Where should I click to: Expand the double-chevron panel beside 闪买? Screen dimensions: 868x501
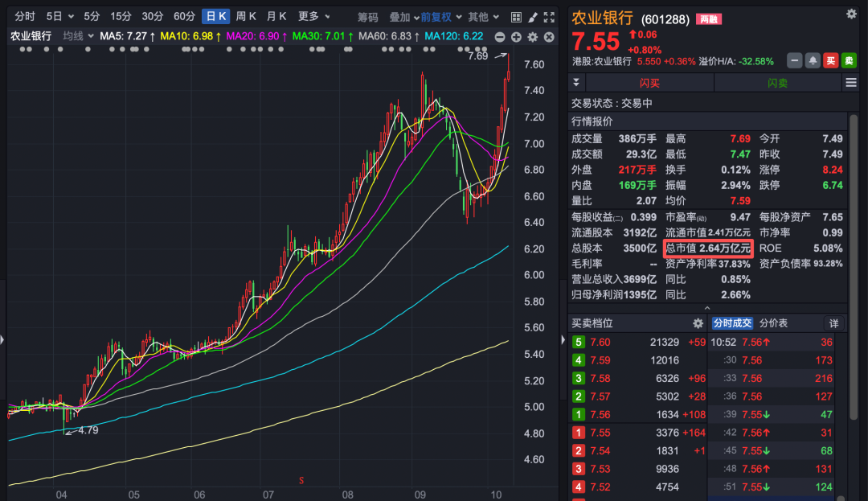[x=575, y=83]
